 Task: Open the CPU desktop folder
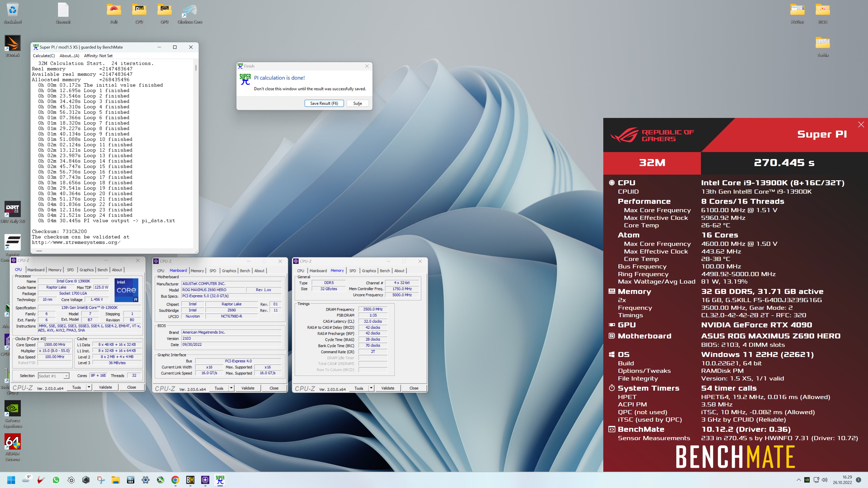(x=139, y=13)
